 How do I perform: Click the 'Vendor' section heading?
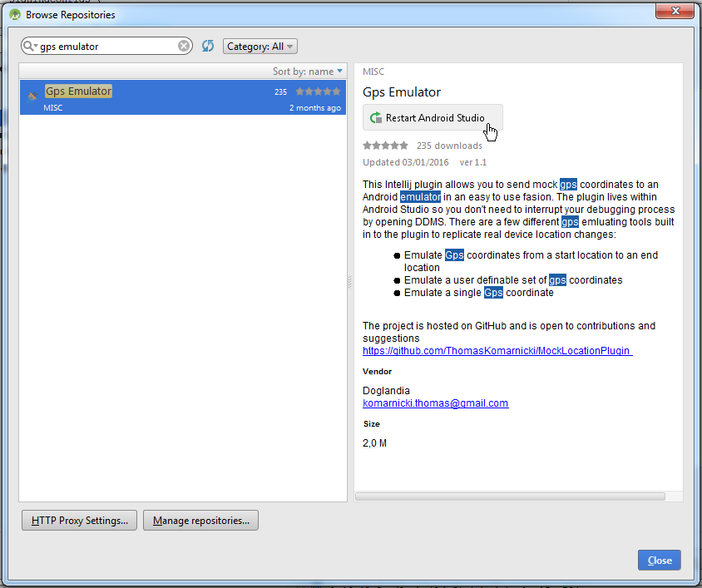(377, 371)
